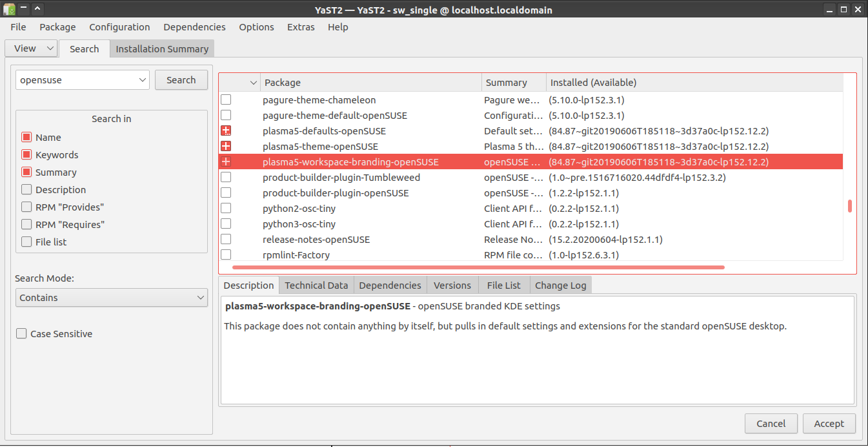
Task: Mark product-builder-plugin-openSUSE checkbox
Action: 226,193
